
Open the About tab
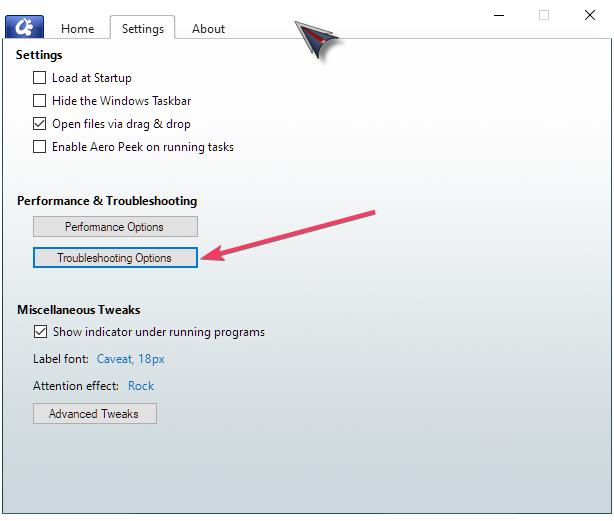[x=208, y=29]
